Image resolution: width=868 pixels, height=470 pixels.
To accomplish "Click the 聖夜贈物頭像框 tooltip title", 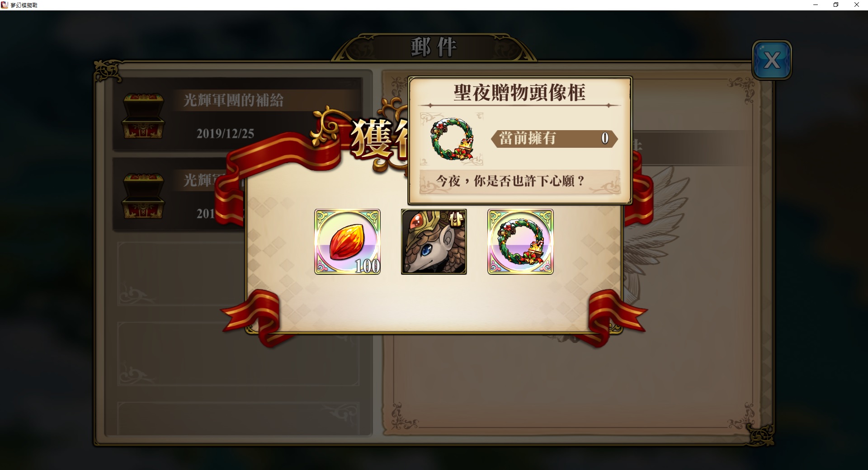I will [x=519, y=93].
